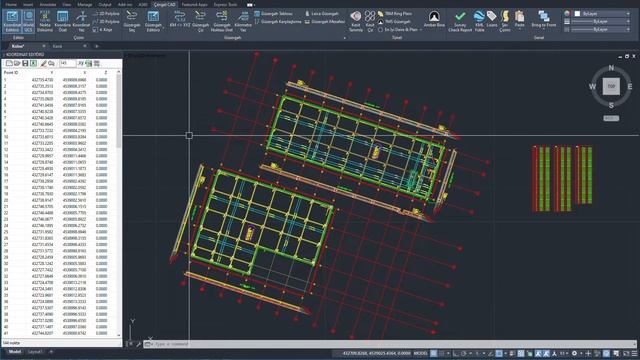Viewport: 640px width, 360px height.
Task: Click the TOP face of ViewCube
Action: pyautogui.click(x=611, y=86)
